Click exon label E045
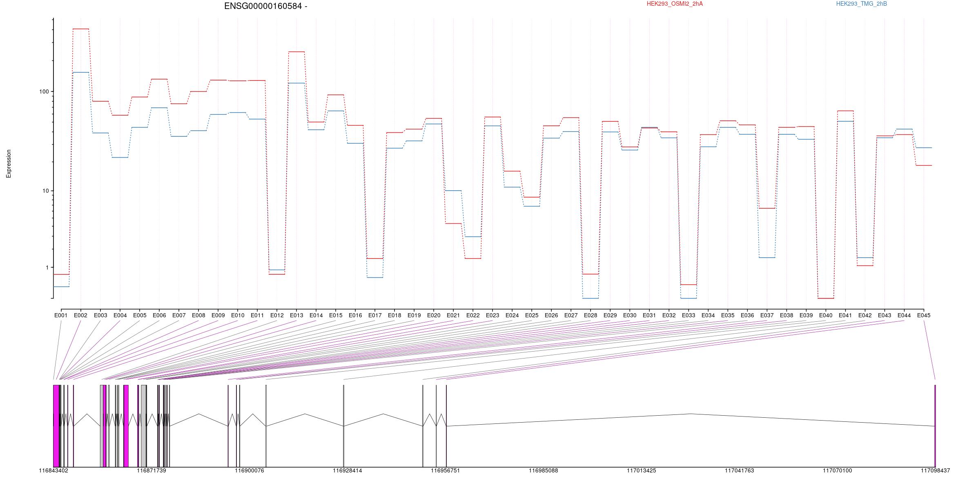The height and width of the screenshot is (490, 980). click(924, 315)
